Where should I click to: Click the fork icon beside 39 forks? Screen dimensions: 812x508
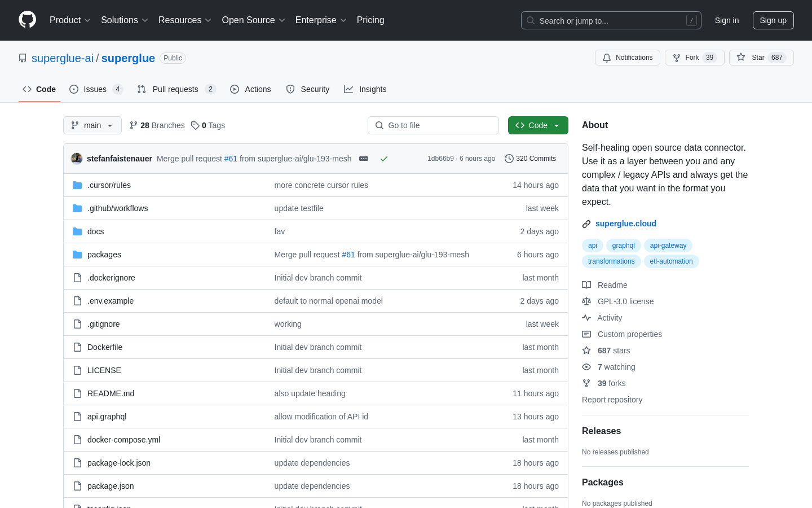tap(586, 383)
